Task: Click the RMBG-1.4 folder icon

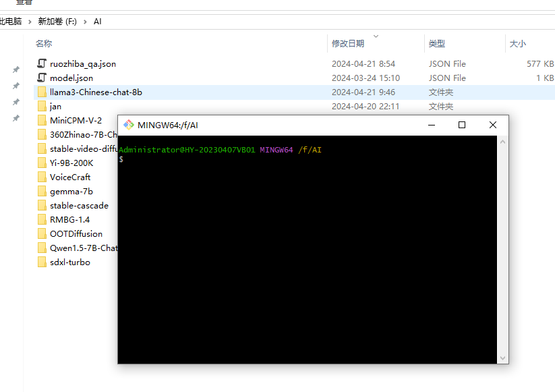Action: coord(42,219)
